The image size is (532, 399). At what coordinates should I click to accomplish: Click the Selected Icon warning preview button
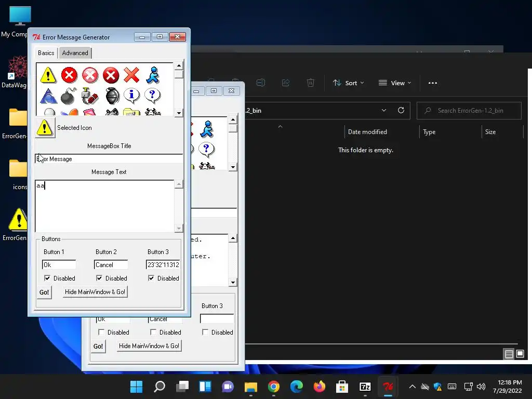45,128
